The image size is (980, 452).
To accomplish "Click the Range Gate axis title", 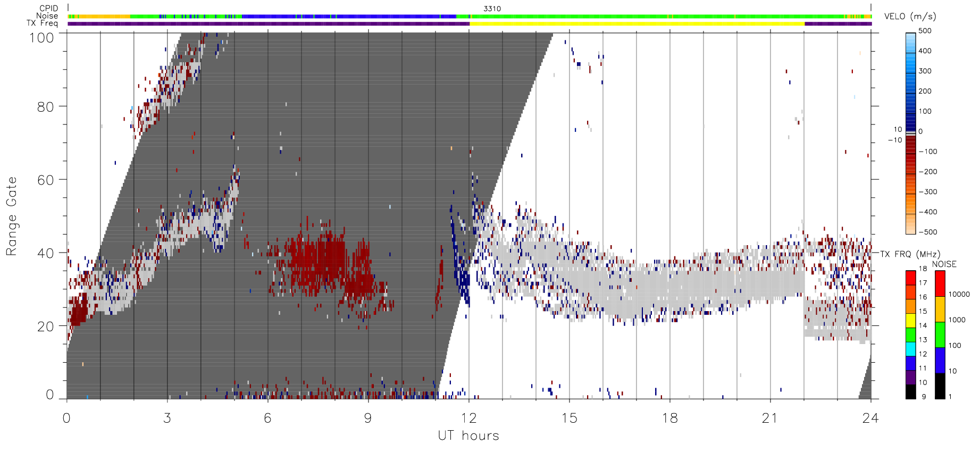I will click(12, 216).
